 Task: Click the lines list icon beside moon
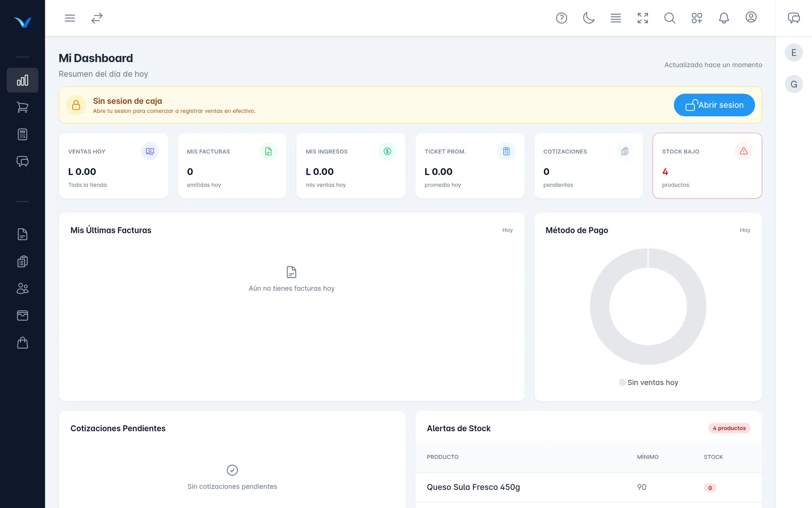click(616, 18)
